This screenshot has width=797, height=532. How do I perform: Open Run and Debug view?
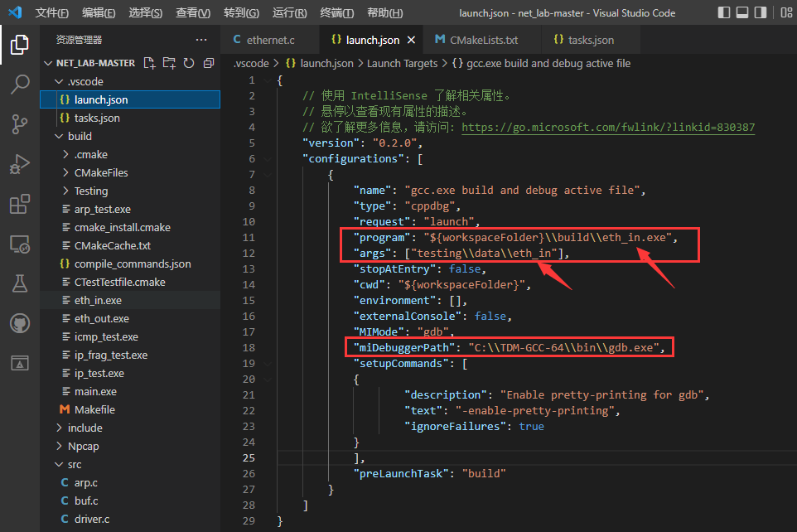pos(19,164)
